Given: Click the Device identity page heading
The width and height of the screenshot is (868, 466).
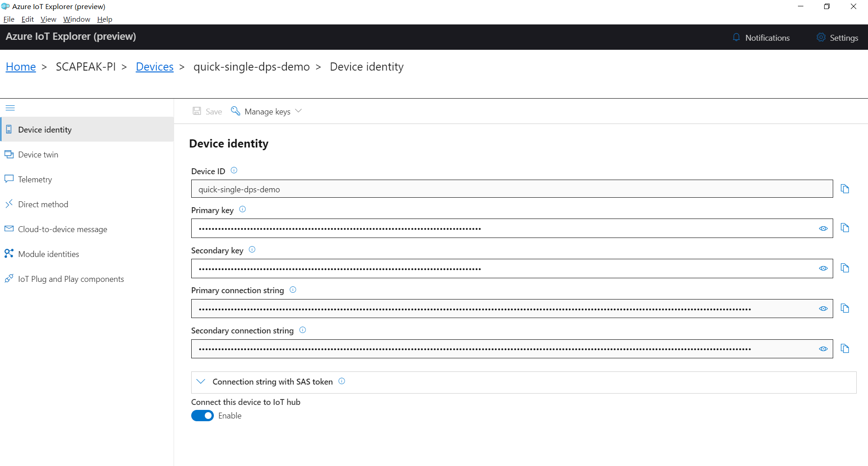Looking at the screenshot, I should tap(229, 143).
